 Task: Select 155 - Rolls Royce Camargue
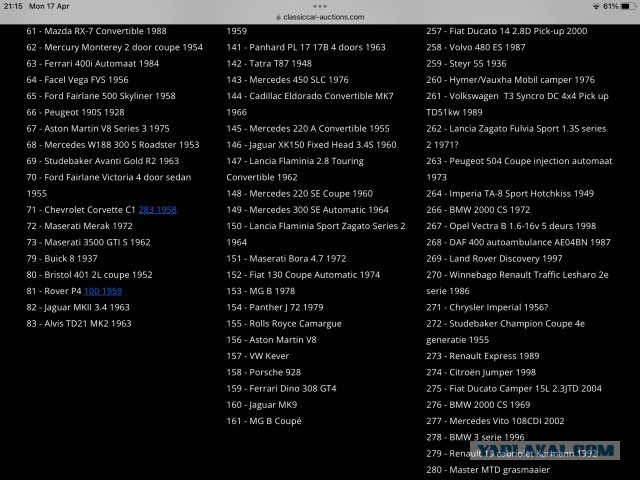click(x=284, y=324)
